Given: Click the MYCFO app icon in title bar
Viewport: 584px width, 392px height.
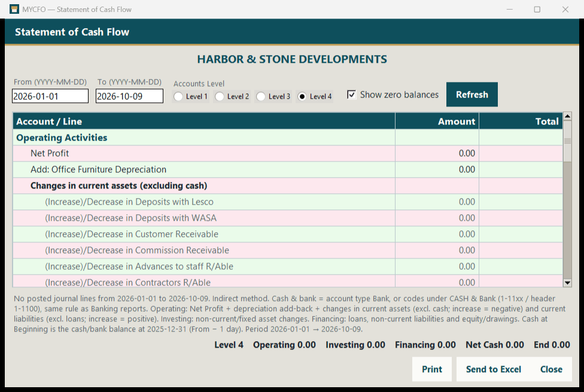Looking at the screenshot, I should (x=14, y=10).
